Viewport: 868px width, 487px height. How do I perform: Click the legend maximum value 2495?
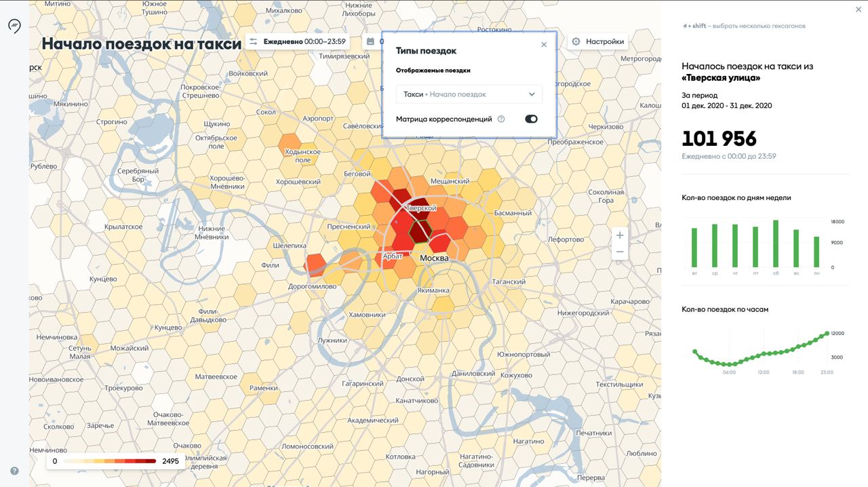[x=170, y=461]
